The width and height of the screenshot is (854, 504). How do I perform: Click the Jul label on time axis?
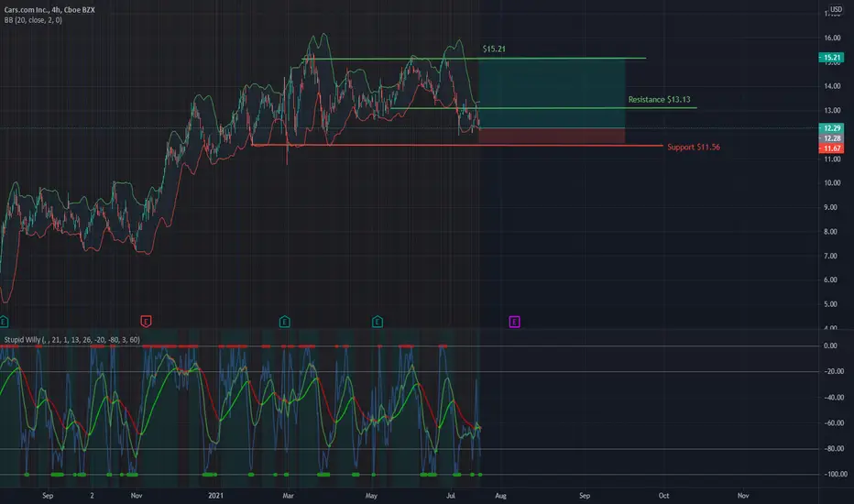[451, 496]
